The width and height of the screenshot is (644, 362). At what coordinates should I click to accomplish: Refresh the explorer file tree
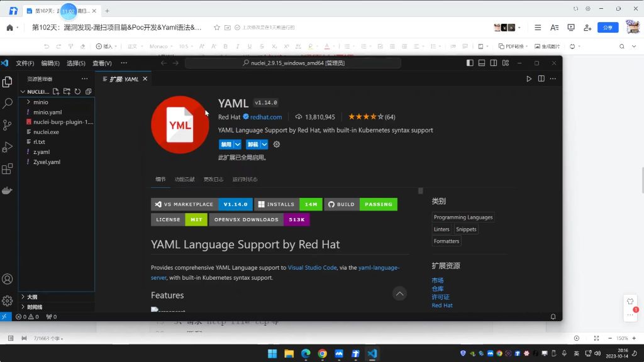pos(77,92)
